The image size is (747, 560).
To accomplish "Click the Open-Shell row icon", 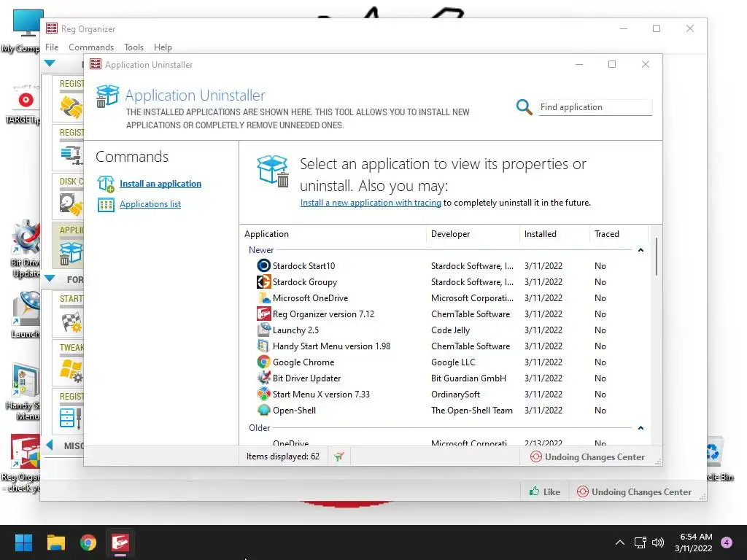I will tap(263, 410).
